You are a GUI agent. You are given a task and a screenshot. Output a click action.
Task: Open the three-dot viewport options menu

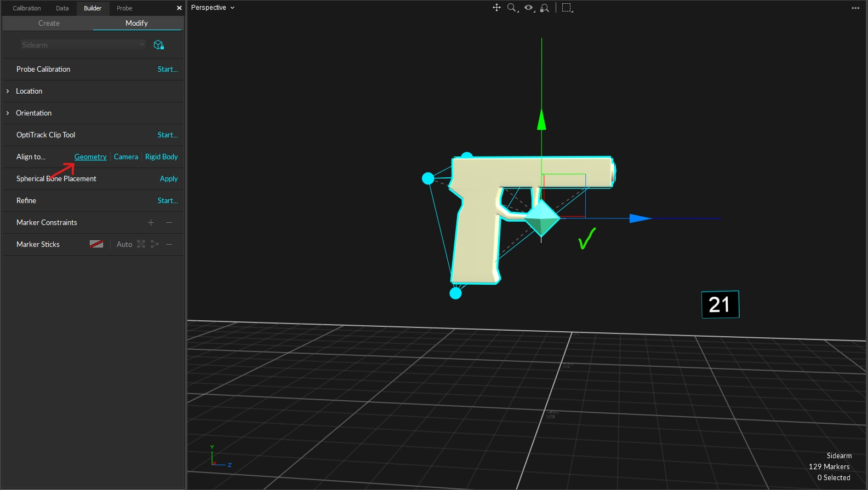(855, 8)
